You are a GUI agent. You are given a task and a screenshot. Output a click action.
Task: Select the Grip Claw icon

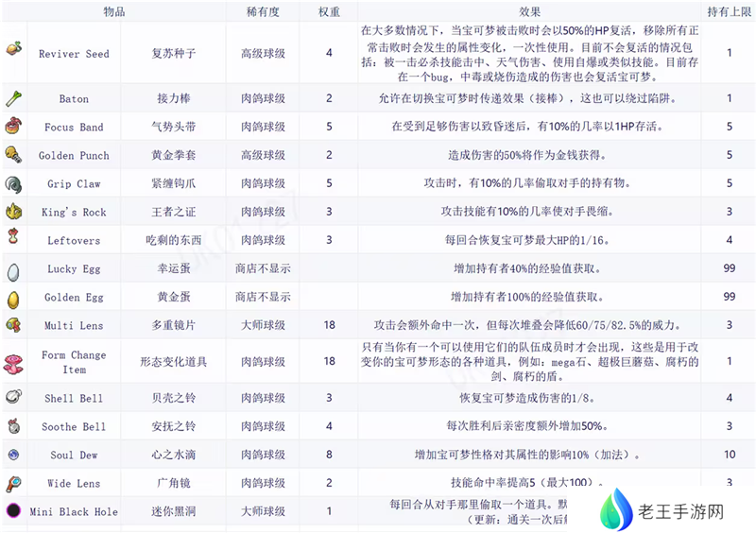13,183
